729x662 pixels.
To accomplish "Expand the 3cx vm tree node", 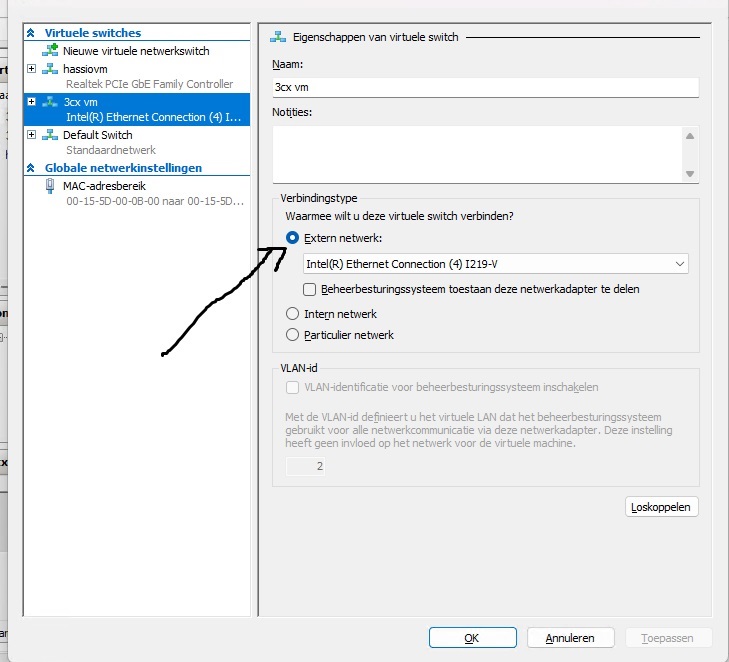I will pos(32,102).
